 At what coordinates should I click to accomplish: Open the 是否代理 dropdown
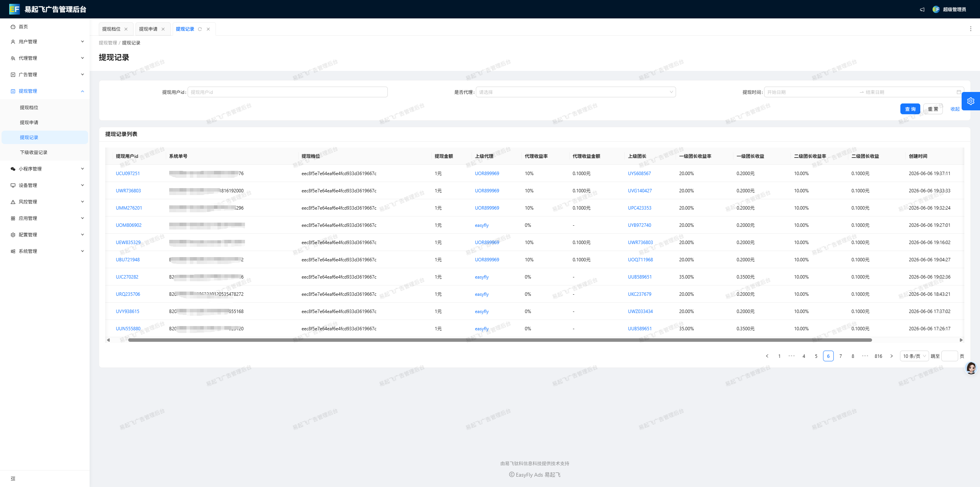(576, 92)
